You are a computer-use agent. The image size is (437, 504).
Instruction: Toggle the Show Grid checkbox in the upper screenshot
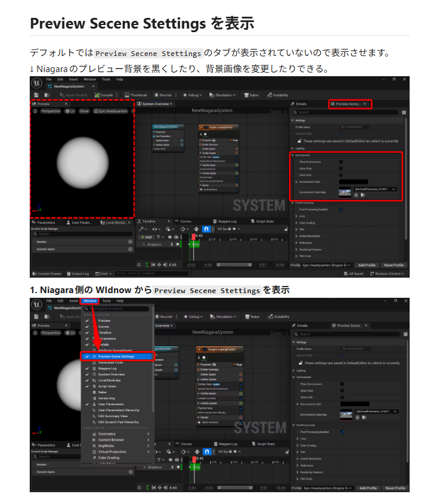(x=341, y=175)
